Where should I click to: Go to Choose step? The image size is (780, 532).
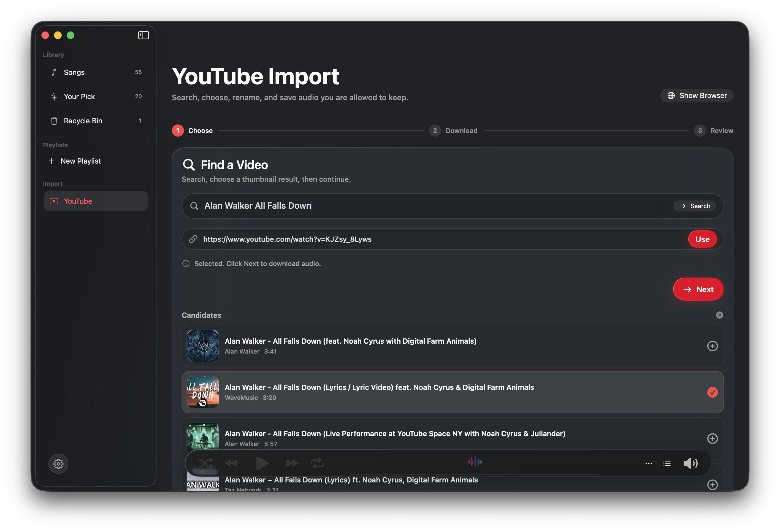[192, 131]
